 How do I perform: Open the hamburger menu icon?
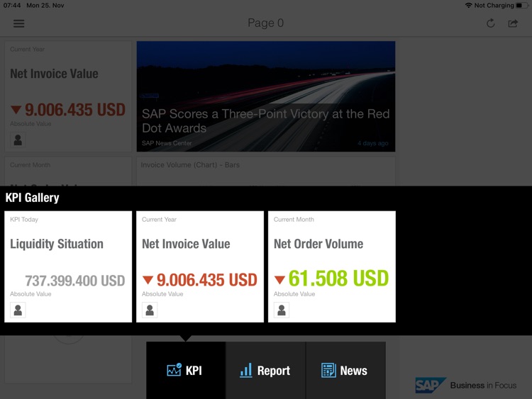18,23
